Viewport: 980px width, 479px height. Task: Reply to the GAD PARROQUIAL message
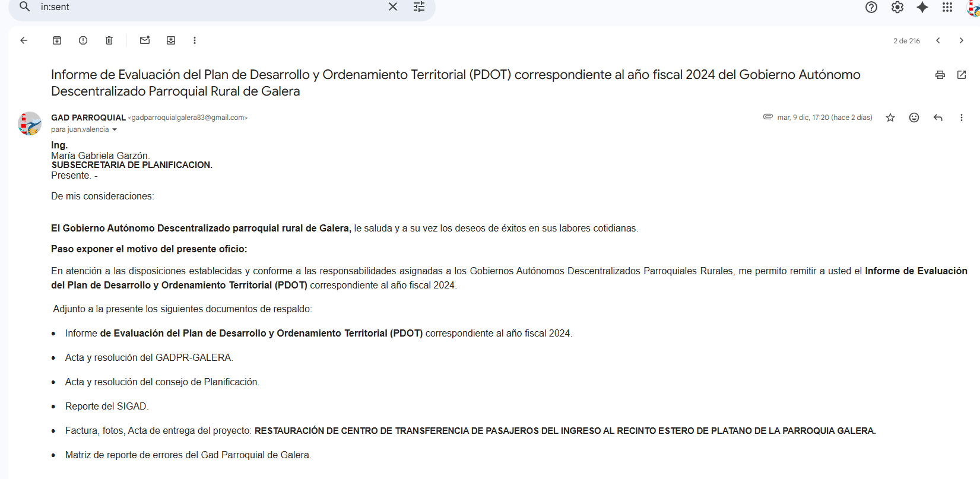click(938, 118)
